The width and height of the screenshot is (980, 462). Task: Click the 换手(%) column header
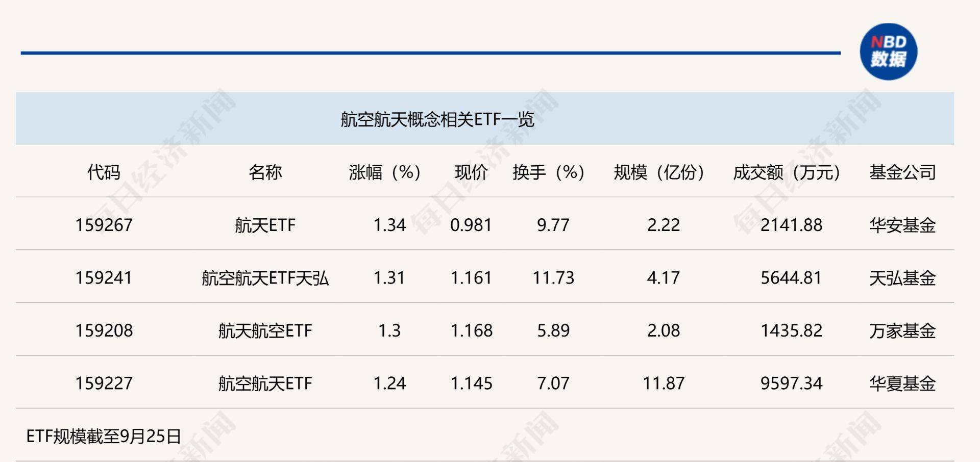549,172
